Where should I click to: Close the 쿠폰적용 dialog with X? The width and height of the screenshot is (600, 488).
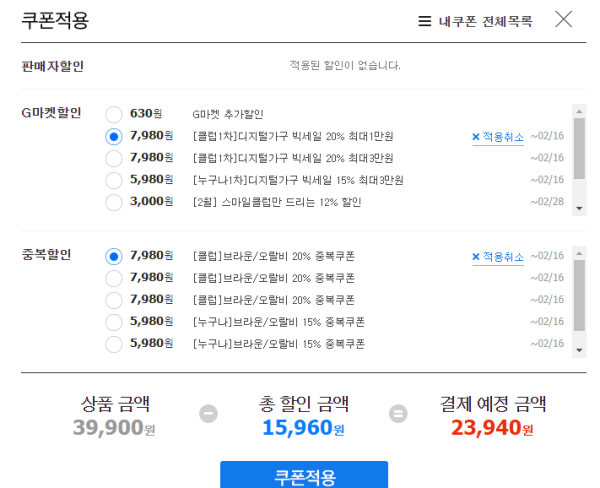coord(564,19)
